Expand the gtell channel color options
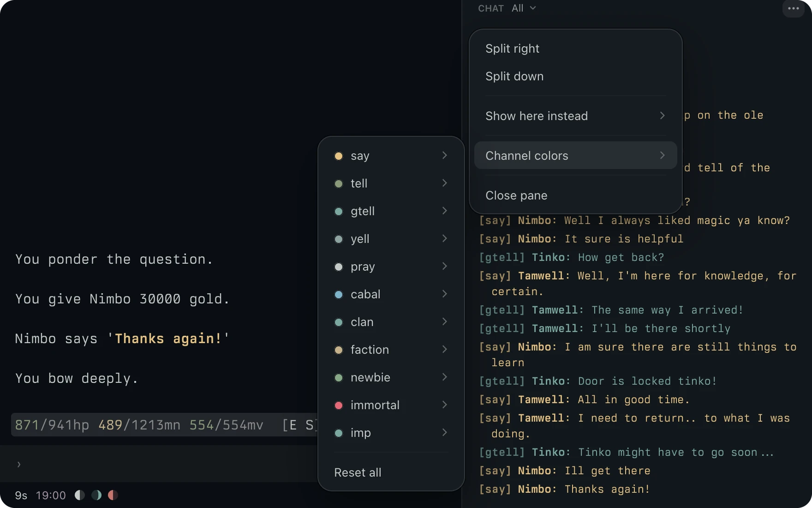This screenshot has width=812, height=508. point(391,211)
